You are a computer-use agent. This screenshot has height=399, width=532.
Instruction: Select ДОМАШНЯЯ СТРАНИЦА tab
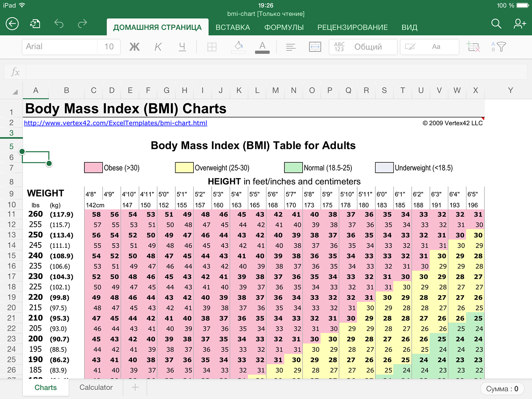click(x=157, y=27)
